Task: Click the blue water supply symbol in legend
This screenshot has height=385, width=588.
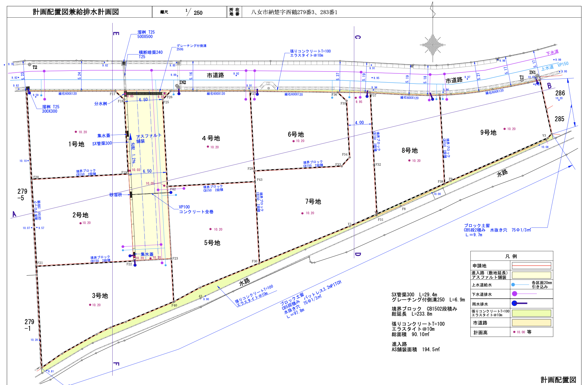Action: pos(513,284)
